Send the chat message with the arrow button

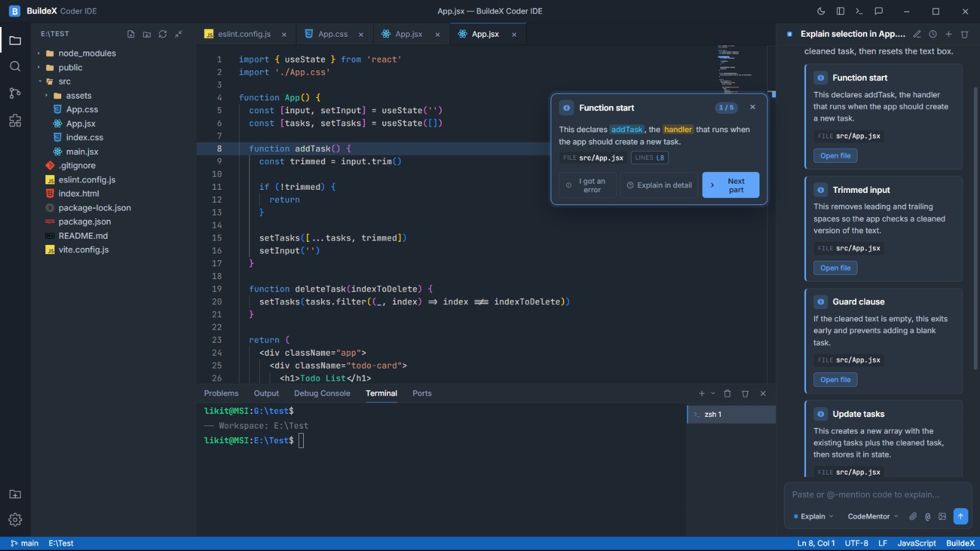[961, 517]
